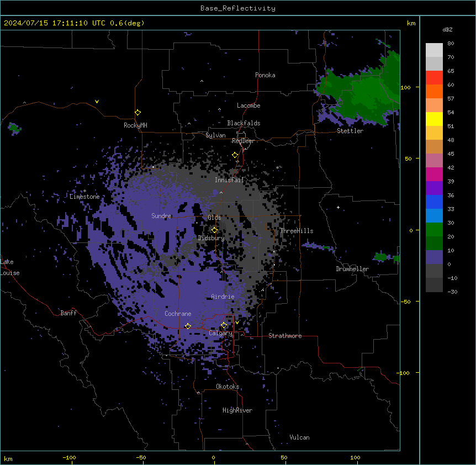The width and height of the screenshot is (476, 465).
Task: Select the blue 33-36 dBZ legend swatch
Action: click(x=434, y=202)
